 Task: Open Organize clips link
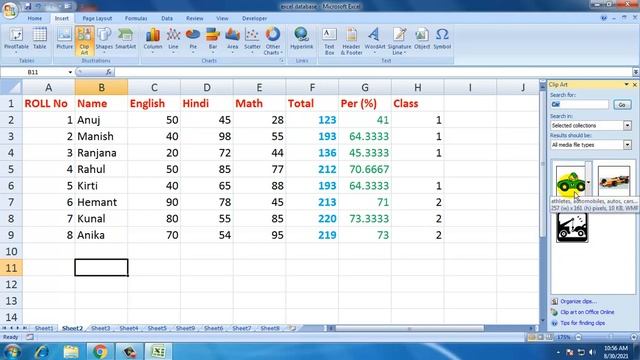(578, 301)
